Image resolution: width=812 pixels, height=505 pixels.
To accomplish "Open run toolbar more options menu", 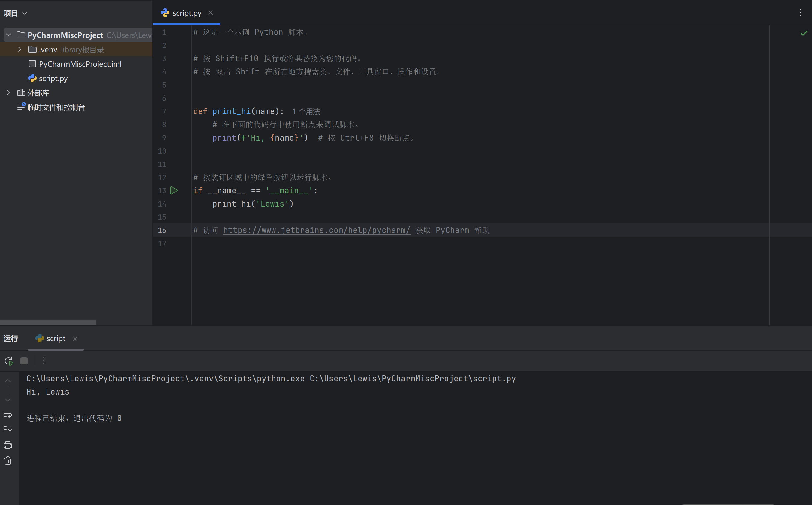I will 44,361.
